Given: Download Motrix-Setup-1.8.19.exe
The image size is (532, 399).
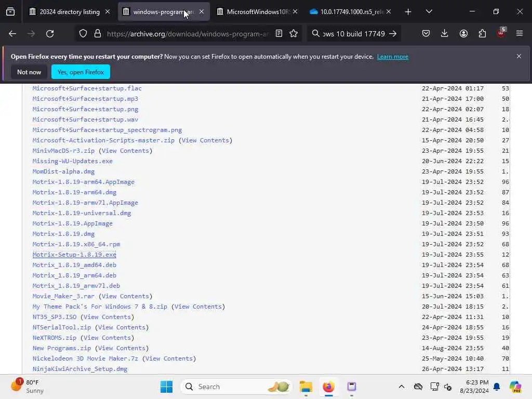Looking at the screenshot, I should point(74,255).
